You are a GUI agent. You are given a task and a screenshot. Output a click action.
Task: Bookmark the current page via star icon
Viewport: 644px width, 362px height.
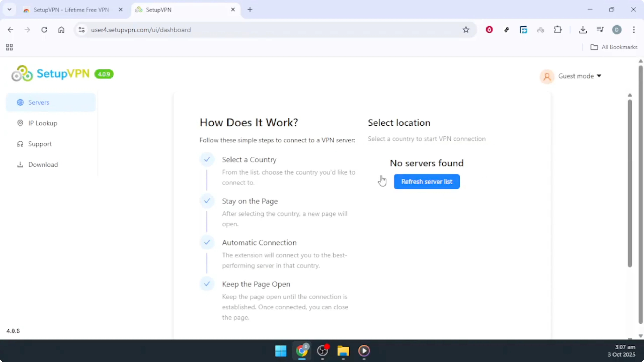tap(466, 30)
